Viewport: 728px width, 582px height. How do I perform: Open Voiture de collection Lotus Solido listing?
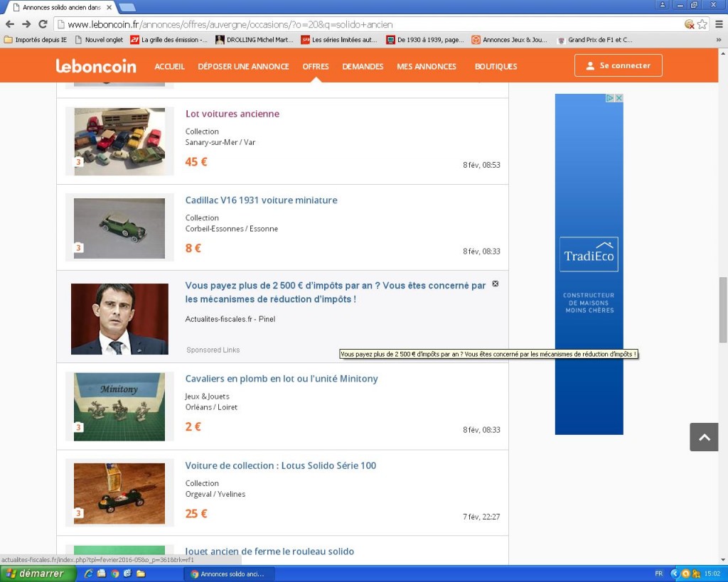[280, 465]
